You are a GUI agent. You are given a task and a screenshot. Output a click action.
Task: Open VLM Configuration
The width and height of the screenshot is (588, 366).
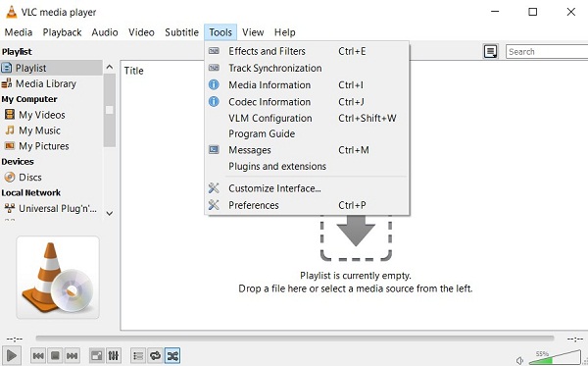tap(307, 118)
